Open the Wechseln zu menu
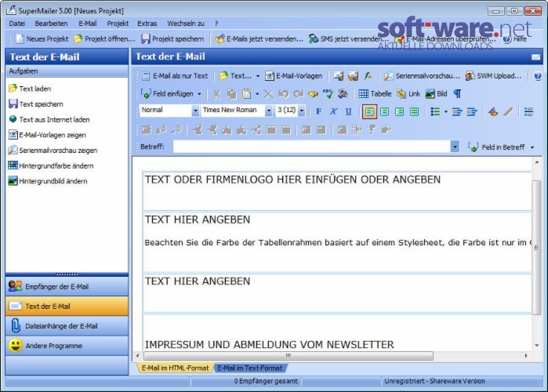 186,24
